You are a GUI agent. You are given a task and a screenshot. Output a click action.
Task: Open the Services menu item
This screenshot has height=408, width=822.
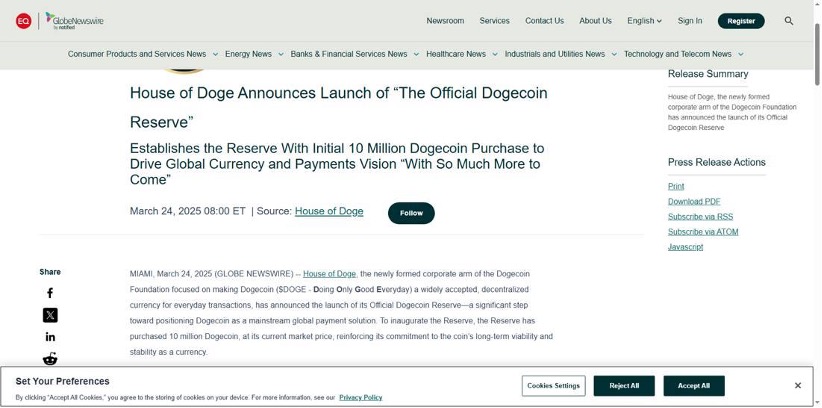click(494, 21)
